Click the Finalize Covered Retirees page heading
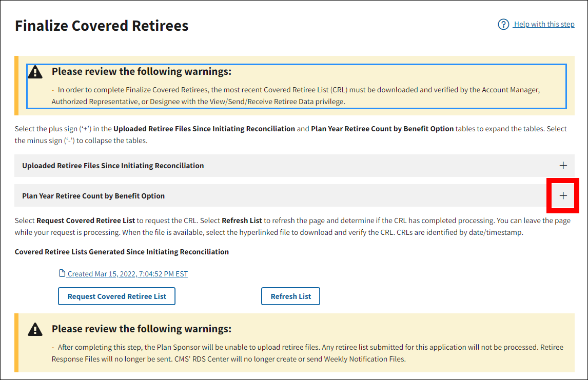Screen dimensions: 588x380 coord(102,26)
